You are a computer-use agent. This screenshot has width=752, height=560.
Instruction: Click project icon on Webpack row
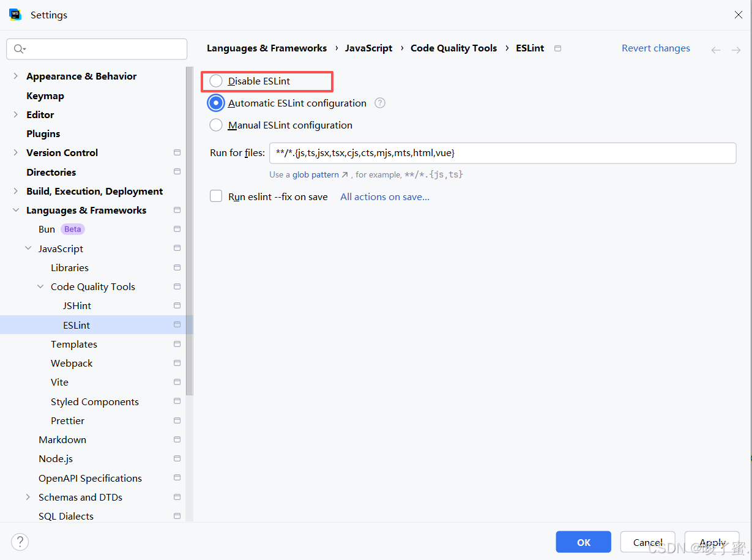point(177,363)
